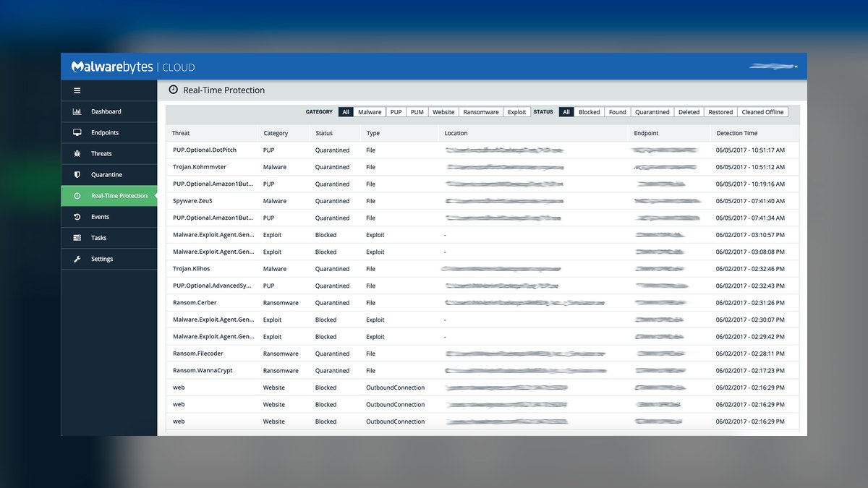The height and width of the screenshot is (488, 868).
Task: Click the Tasks list icon
Action: [77, 238]
